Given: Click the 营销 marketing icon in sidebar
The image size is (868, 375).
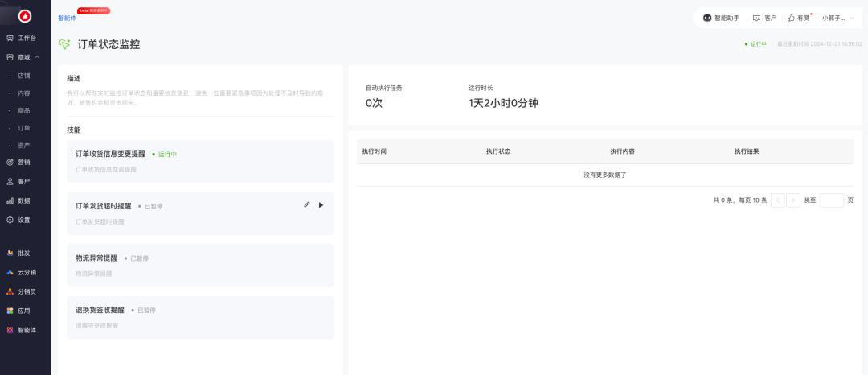Looking at the screenshot, I should [10, 162].
